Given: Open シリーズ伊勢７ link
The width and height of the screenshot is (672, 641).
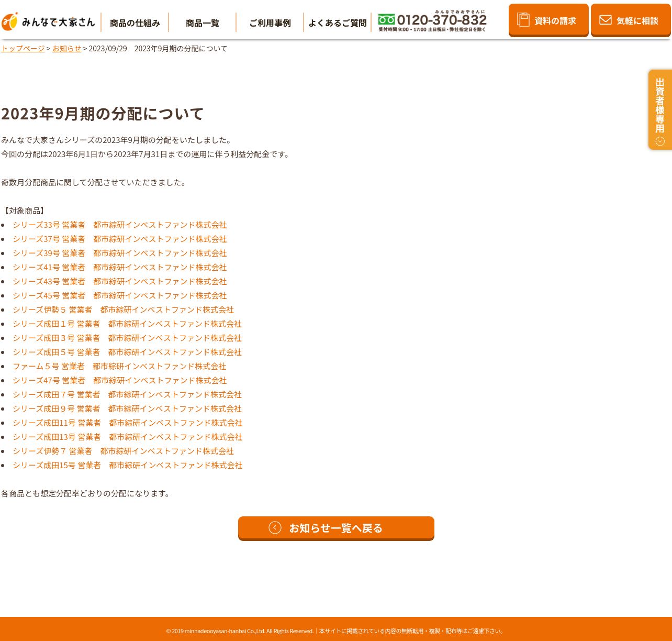Looking at the screenshot, I should pyautogui.click(x=123, y=451).
